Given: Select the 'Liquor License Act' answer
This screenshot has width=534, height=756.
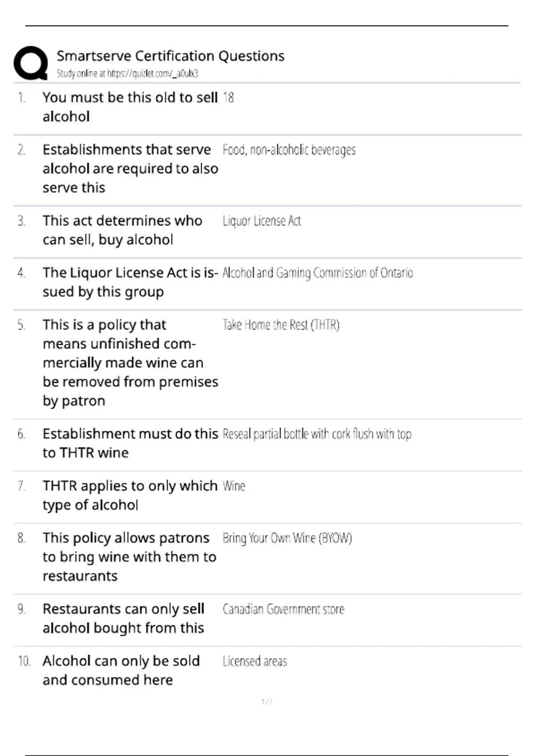Looking at the screenshot, I should [262, 221].
